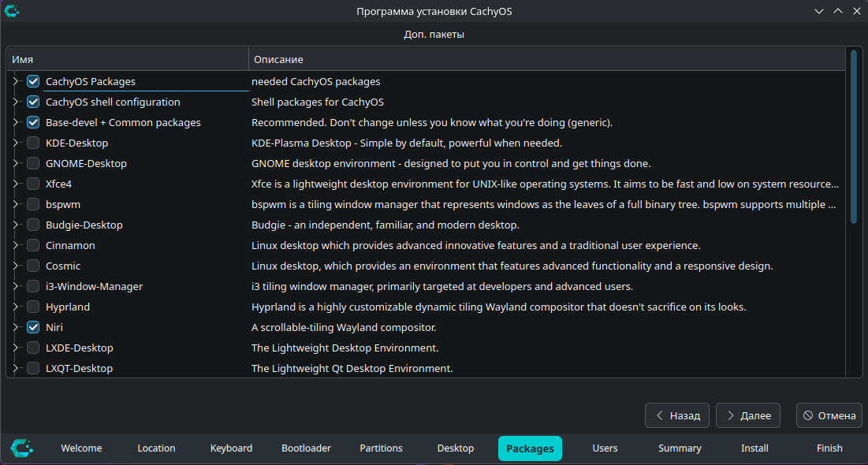The width and height of the screenshot is (868, 465).
Task: Select the Hyprland row name
Action: 68,307
